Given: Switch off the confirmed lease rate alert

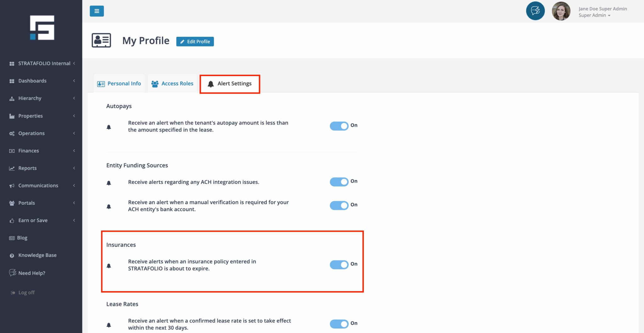Looking at the screenshot, I should pyautogui.click(x=339, y=324).
